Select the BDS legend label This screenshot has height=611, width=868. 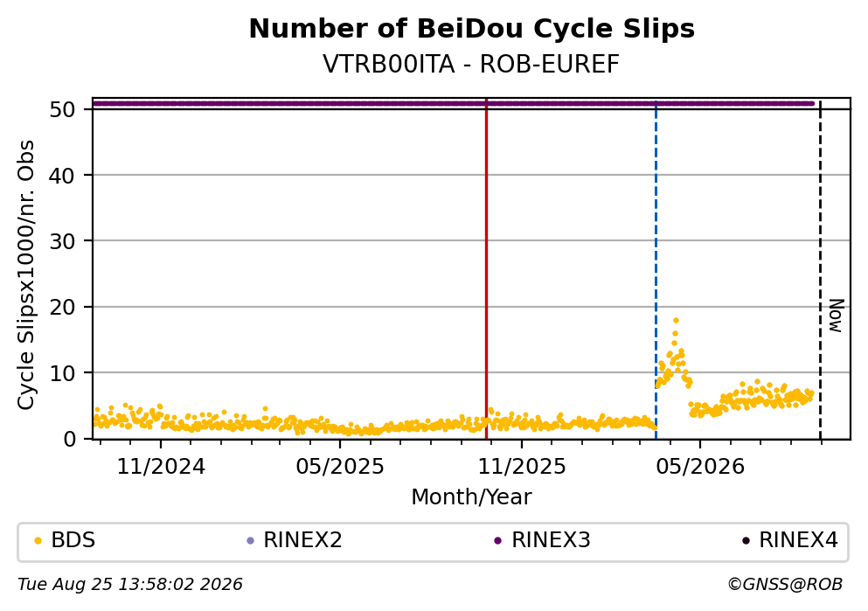tap(73, 540)
